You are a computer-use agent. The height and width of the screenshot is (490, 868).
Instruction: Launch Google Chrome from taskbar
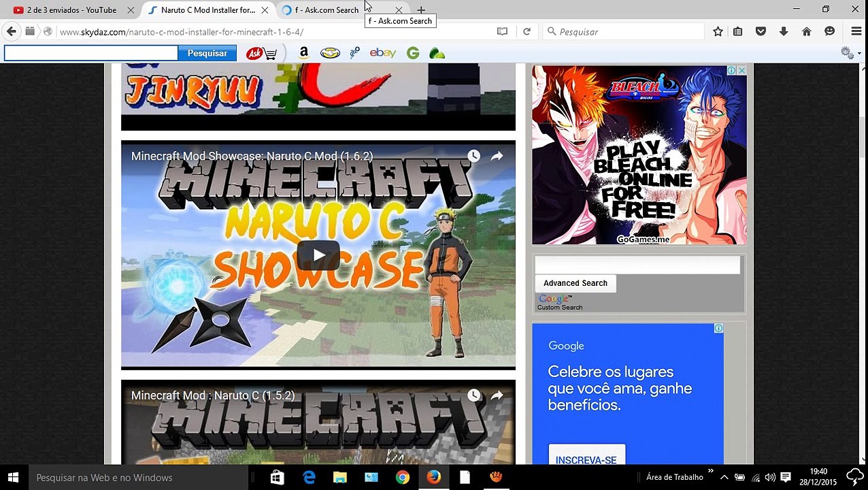click(403, 477)
